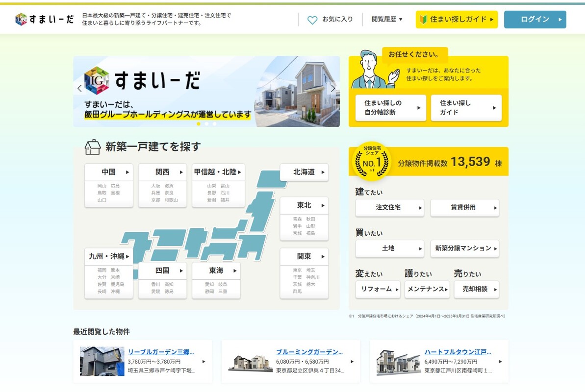Click ハートフルタウン江戸 property thumbnail
This screenshot has width=585, height=392.
coord(399,362)
